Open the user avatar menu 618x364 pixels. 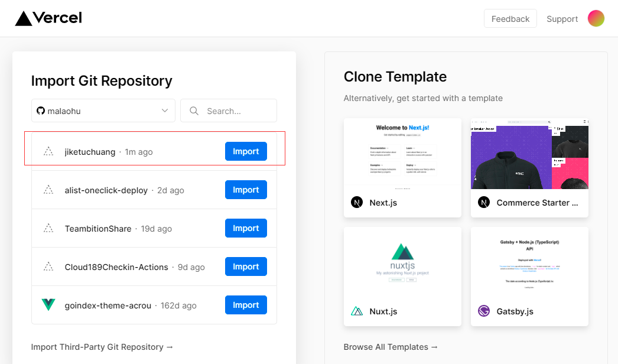pyautogui.click(x=596, y=18)
